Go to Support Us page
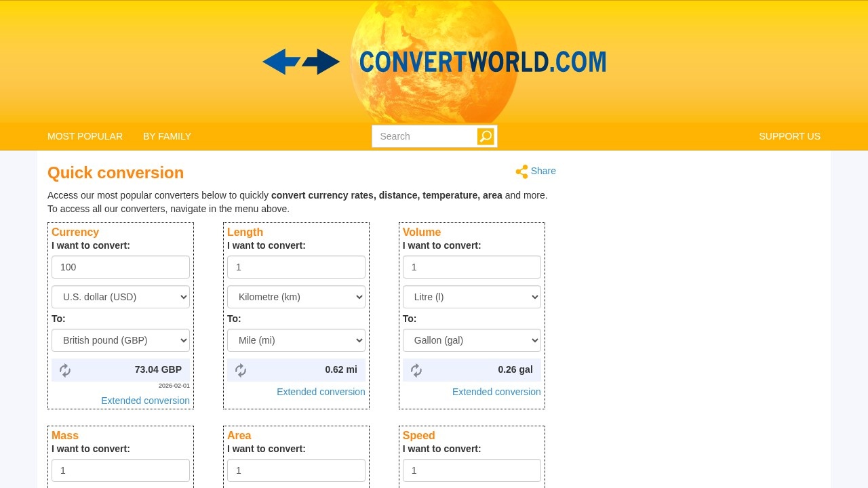 pos(789,136)
